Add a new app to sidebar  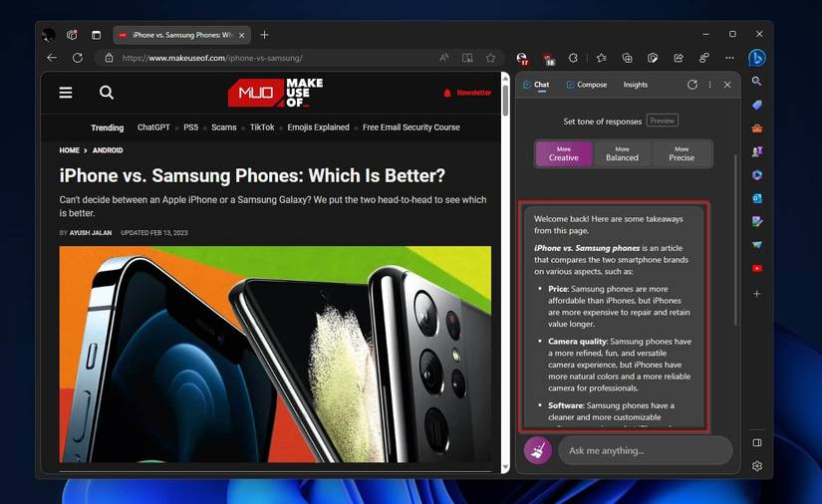pyautogui.click(x=756, y=294)
